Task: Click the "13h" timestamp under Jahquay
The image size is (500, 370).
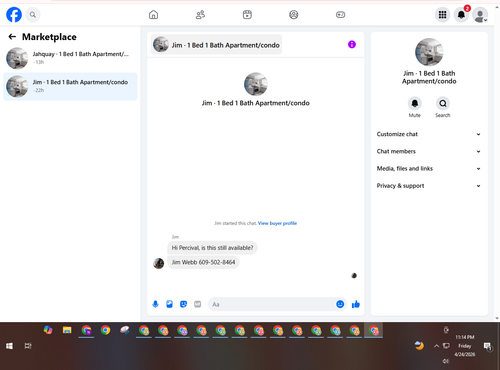Action: (39, 62)
